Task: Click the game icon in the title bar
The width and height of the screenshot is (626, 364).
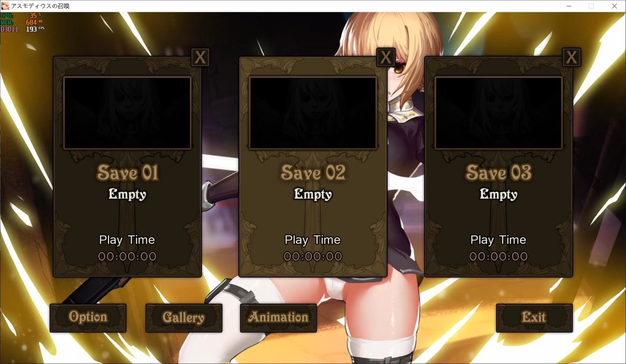Action: (x=5, y=6)
